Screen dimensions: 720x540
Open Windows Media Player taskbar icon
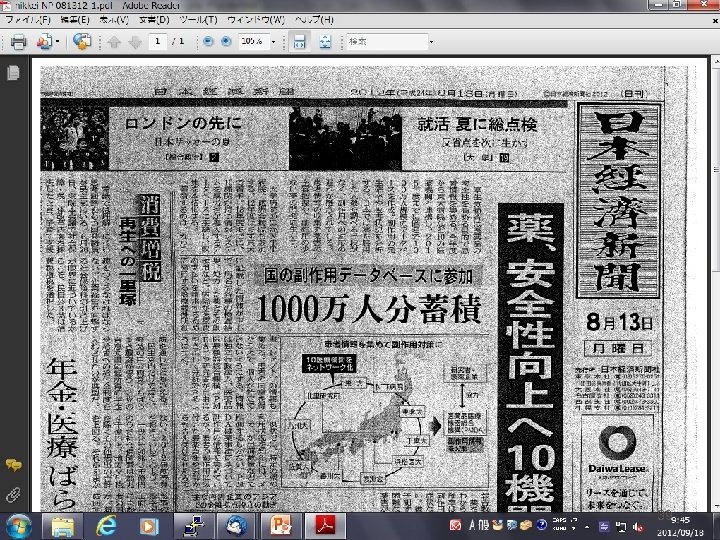coord(149,526)
